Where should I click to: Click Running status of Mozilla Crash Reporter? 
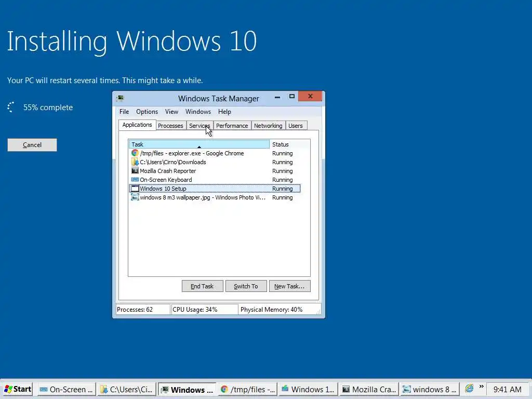(x=282, y=170)
